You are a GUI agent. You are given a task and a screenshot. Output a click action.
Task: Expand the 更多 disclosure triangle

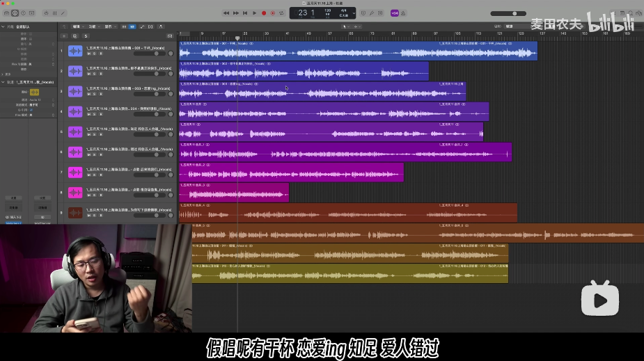(3, 74)
